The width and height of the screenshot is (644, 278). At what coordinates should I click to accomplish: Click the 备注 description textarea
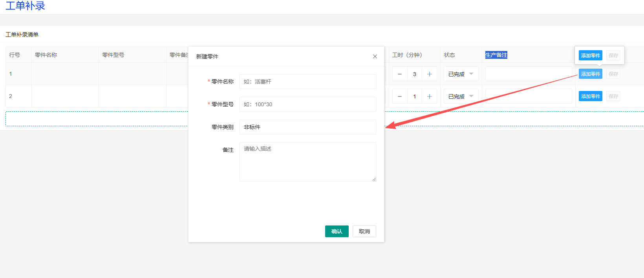[x=308, y=162]
